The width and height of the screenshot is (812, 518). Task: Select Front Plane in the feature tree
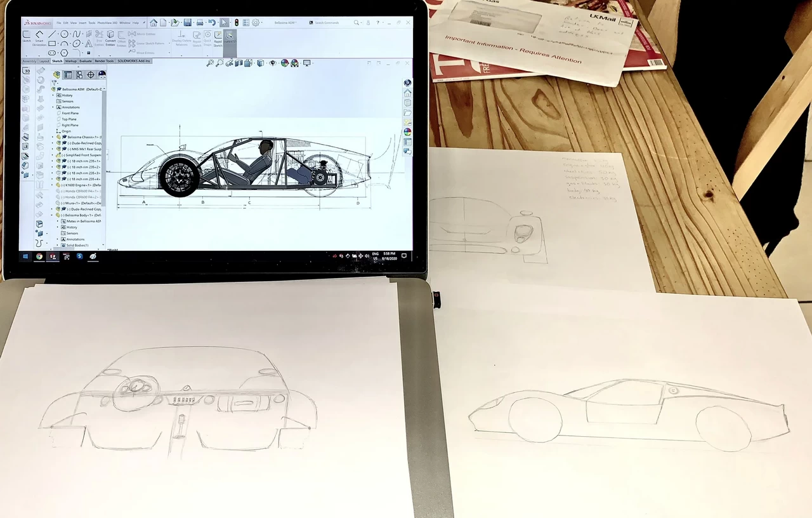click(70, 113)
